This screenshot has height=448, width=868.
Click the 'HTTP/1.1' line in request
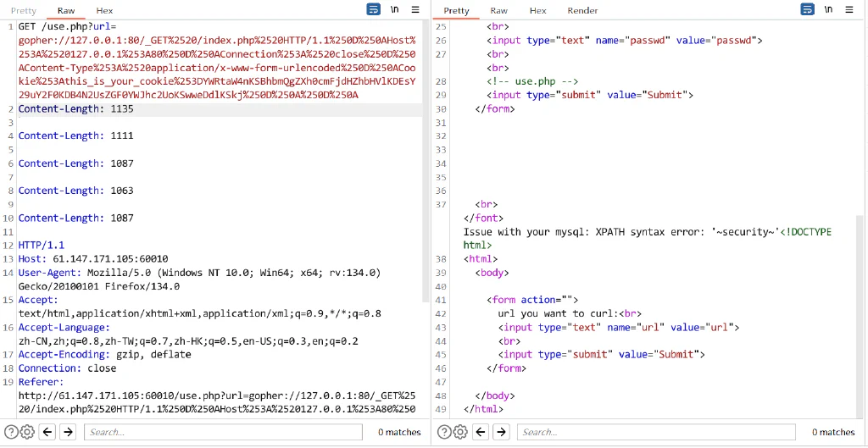(41, 245)
